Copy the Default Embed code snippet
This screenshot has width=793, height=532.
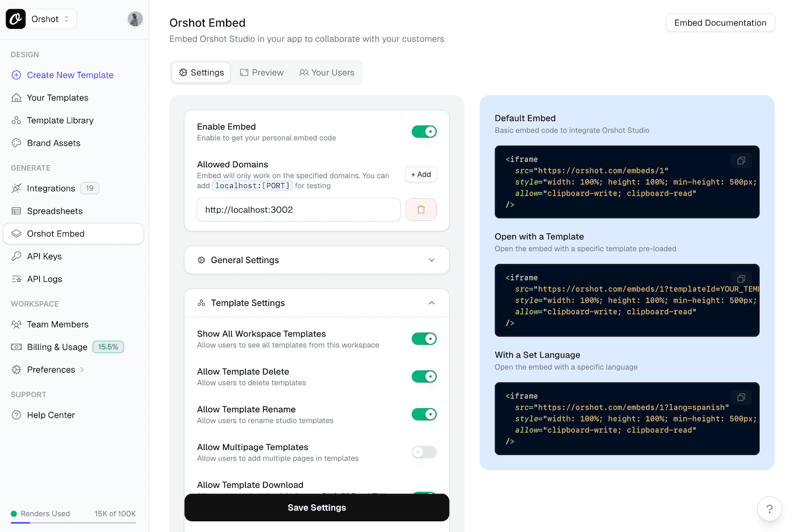741,160
